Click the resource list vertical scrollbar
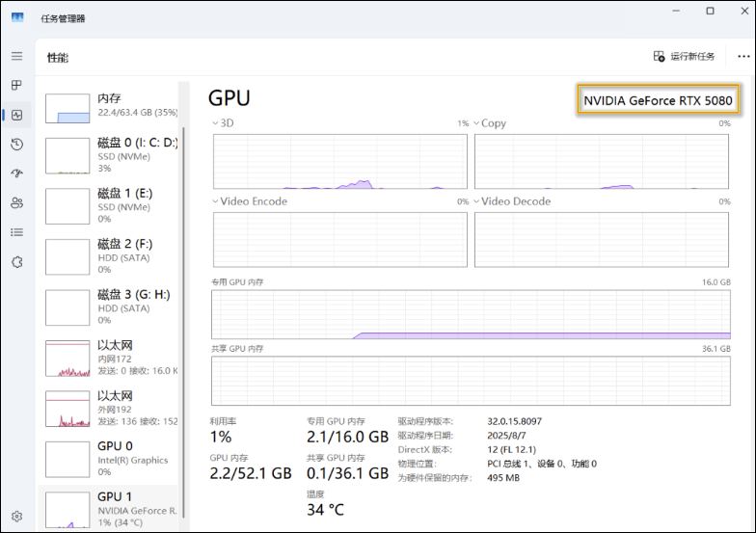756x533 pixels. (183, 289)
